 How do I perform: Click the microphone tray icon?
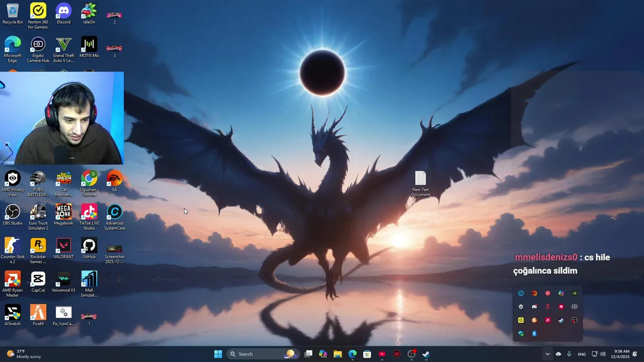tap(569, 354)
